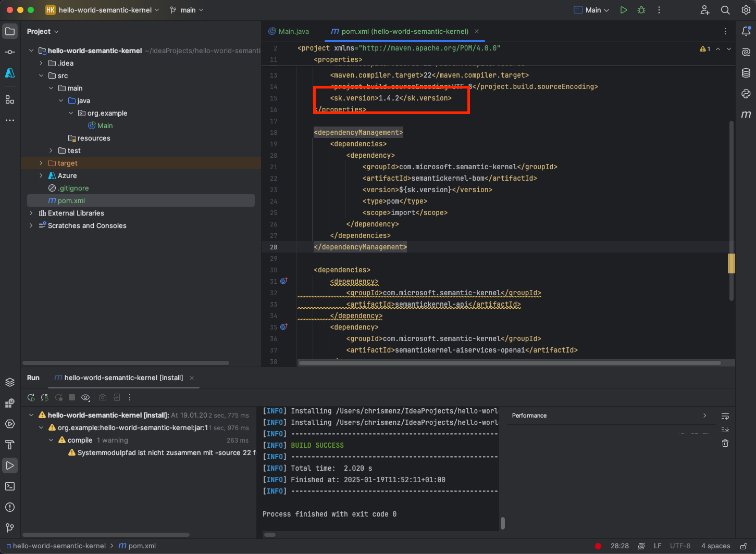Screen dimensions: 756x554
Task: Collapse the hello-world-semantic-kernel project root
Action: (x=31, y=51)
